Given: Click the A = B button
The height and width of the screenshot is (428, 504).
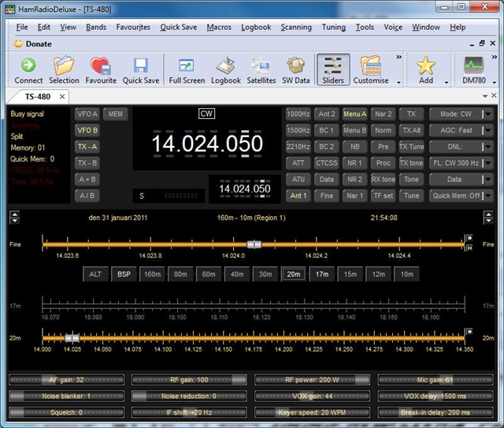Looking at the screenshot, I should [x=87, y=179].
